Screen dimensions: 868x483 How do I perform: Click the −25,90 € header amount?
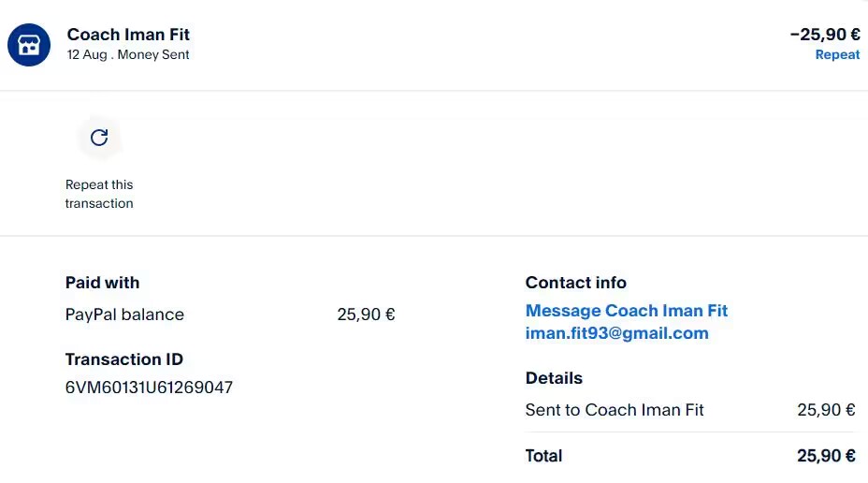click(x=824, y=35)
